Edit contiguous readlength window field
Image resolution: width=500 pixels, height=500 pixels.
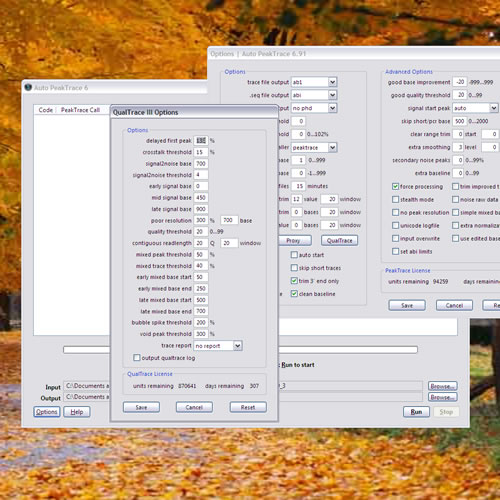coord(229,243)
